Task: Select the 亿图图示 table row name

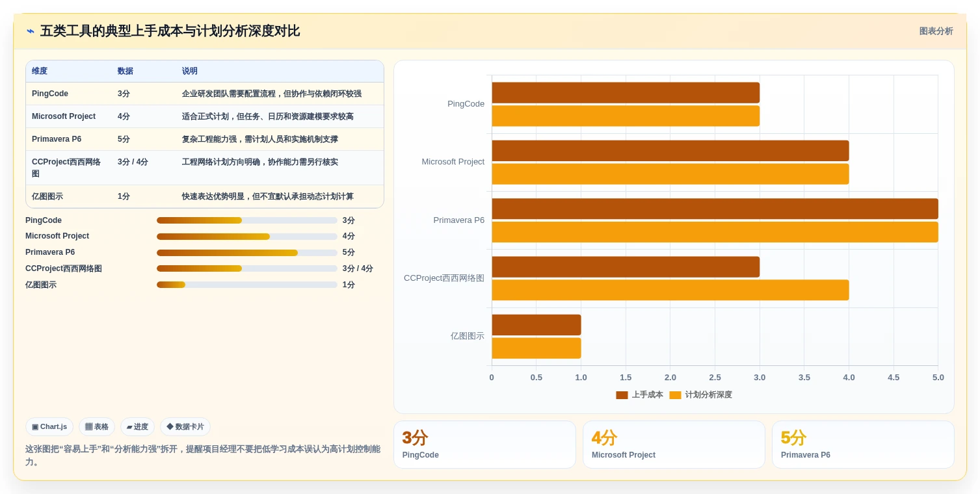Action: pos(47,196)
